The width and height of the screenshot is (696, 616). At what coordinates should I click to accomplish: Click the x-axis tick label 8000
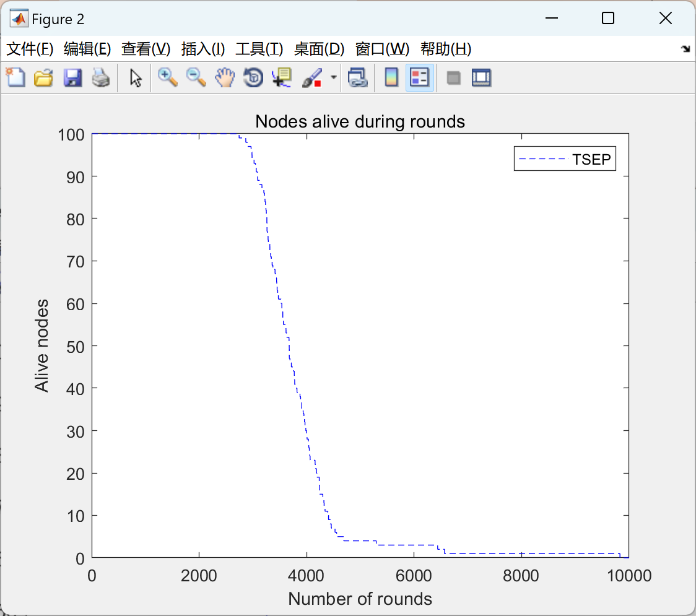click(x=521, y=576)
